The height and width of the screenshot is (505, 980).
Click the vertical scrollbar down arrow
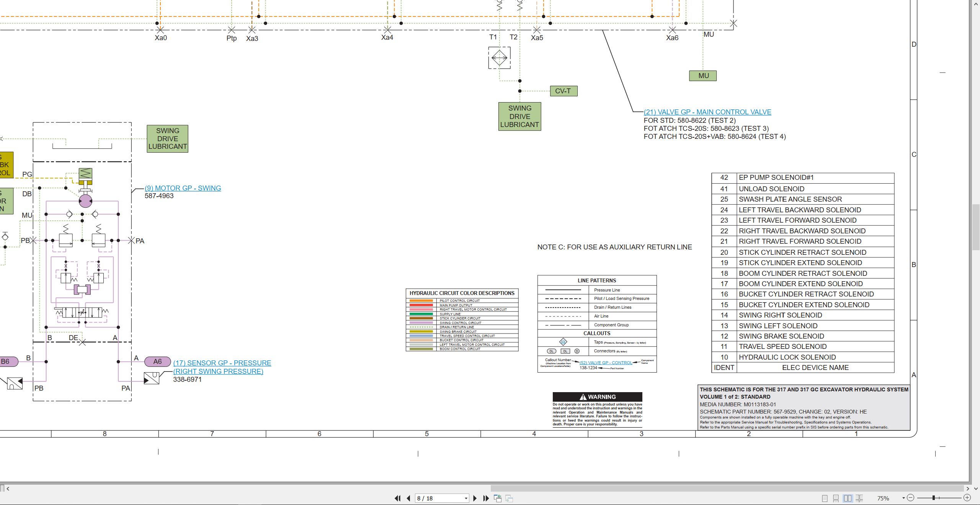(x=975, y=489)
